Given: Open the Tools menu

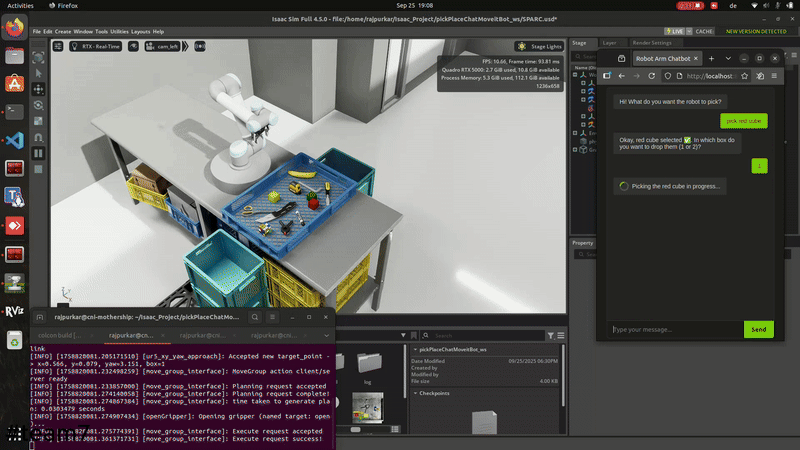Looking at the screenshot, I should point(102,32).
